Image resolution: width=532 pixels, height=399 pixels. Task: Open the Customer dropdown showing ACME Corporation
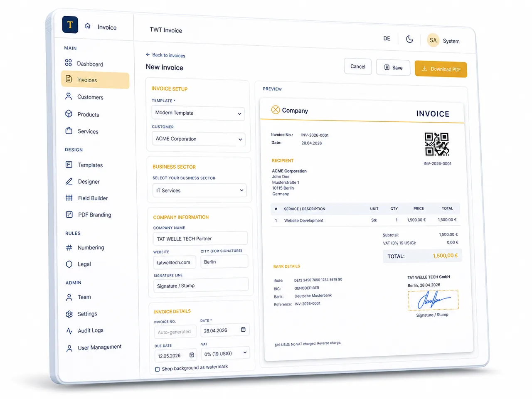[x=199, y=139]
